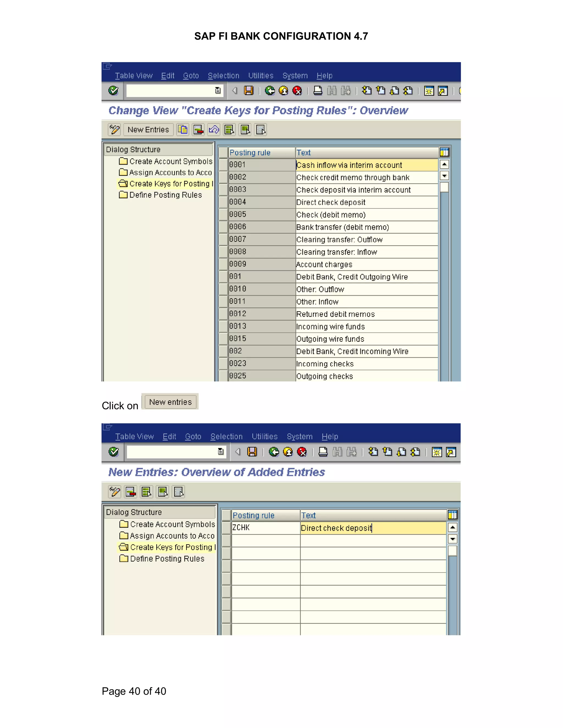Click green Back arrow in Change View window

(x=270, y=91)
